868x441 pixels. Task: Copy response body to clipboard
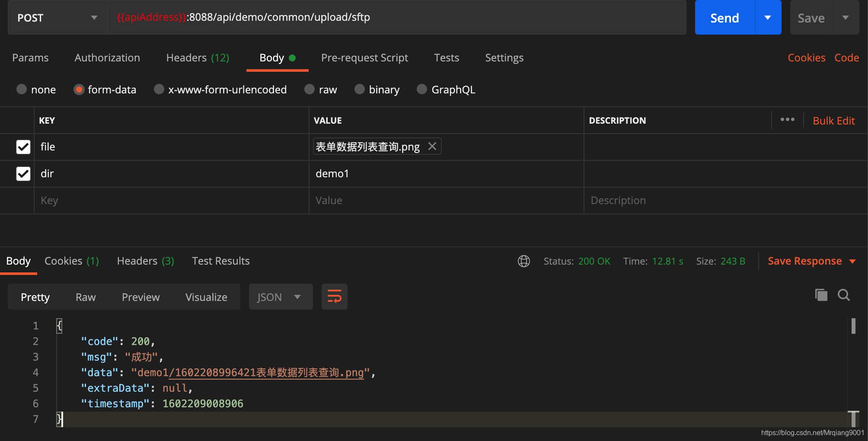coord(821,295)
